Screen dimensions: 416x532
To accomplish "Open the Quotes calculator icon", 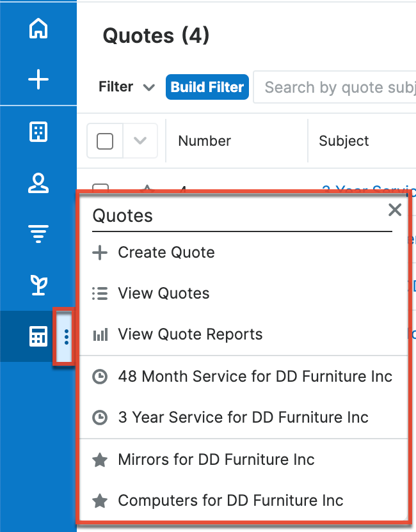I will 38,336.
